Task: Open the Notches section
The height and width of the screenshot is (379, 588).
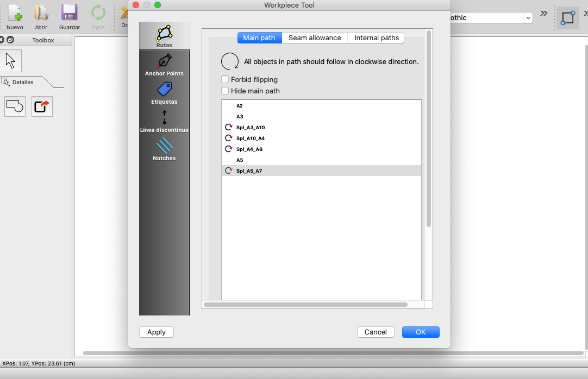Action: (164, 149)
